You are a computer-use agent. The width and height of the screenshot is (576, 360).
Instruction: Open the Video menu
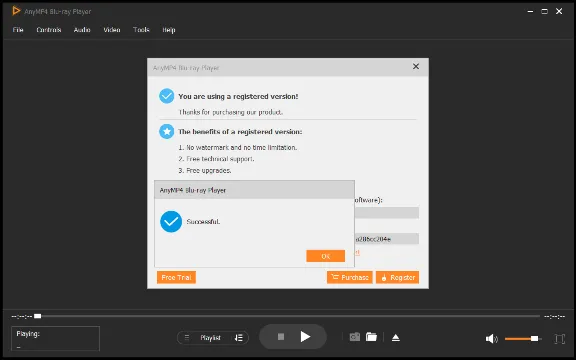click(112, 30)
